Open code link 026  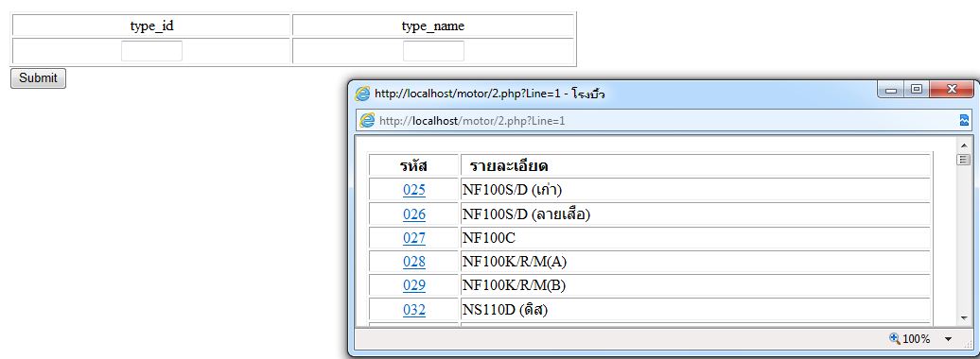click(413, 214)
